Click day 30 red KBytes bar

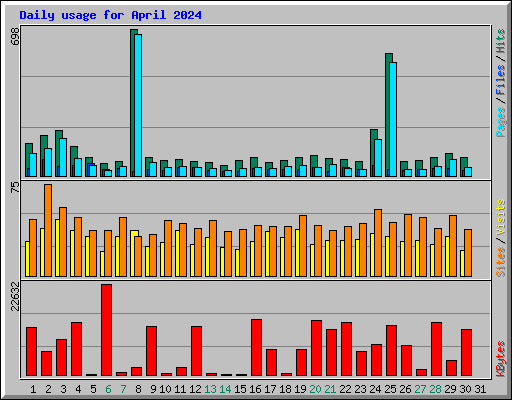(466, 352)
